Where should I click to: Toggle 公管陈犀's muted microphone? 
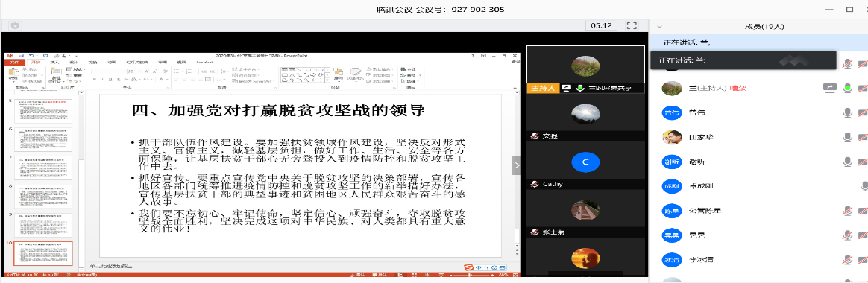847,211
